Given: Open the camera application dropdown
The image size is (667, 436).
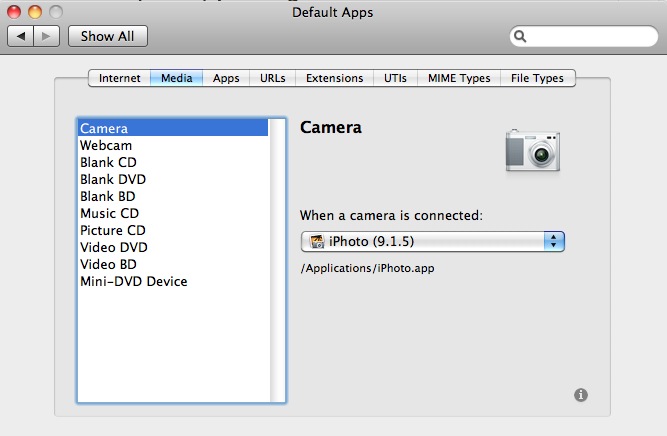Looking at the screenshot, I should tap(432, 241).
